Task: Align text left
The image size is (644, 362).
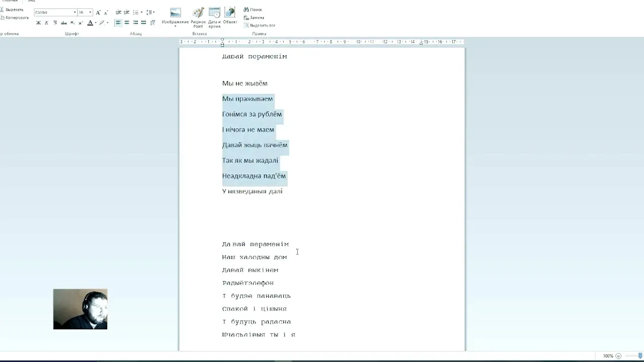Action: coord(118,23)
